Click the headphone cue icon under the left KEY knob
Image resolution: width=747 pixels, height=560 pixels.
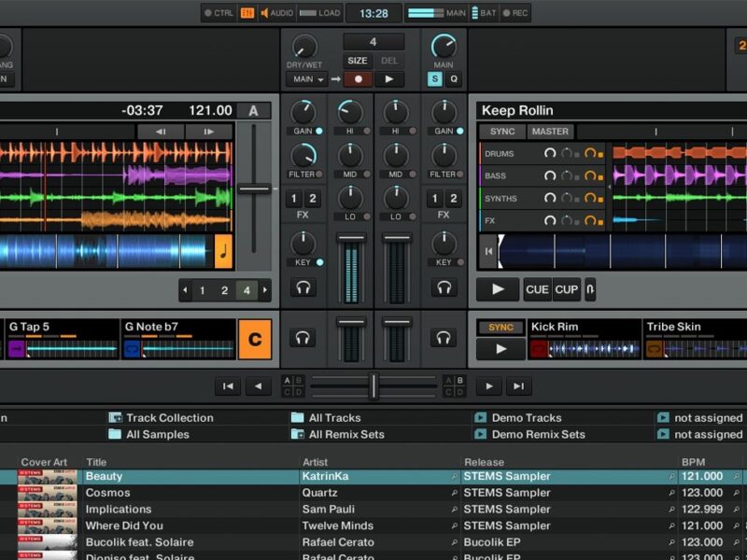coord(303,287)
